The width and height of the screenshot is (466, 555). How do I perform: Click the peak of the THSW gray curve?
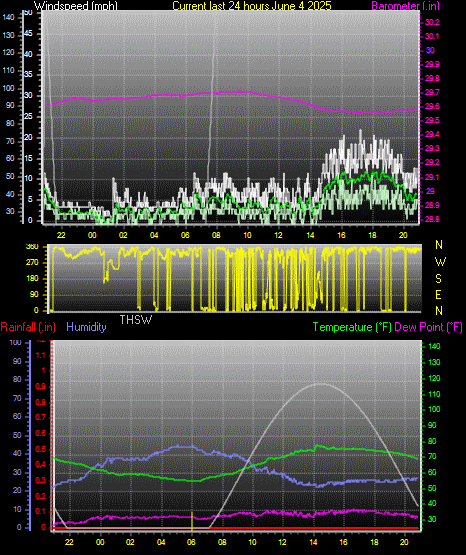tap(321, 384)
